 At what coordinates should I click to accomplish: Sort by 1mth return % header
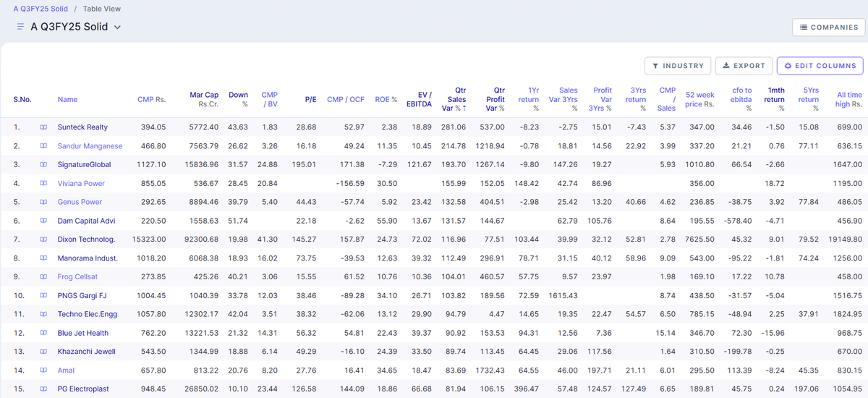774,100
